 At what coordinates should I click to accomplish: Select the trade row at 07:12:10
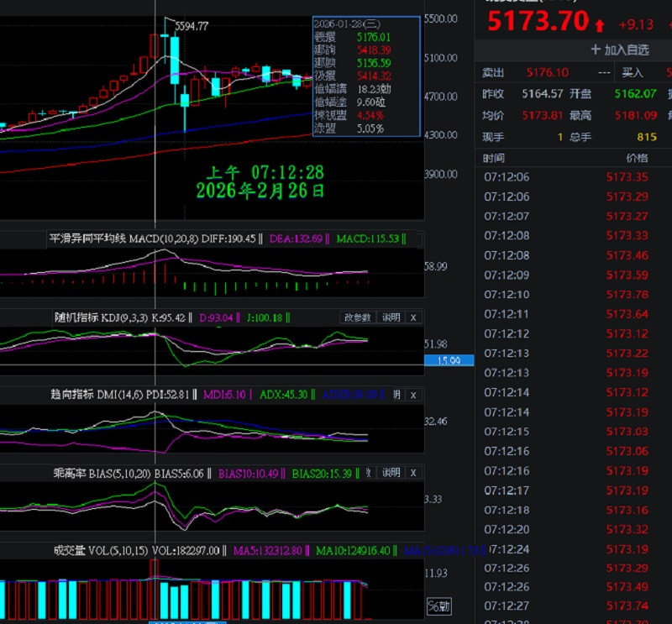click(574, 295)
